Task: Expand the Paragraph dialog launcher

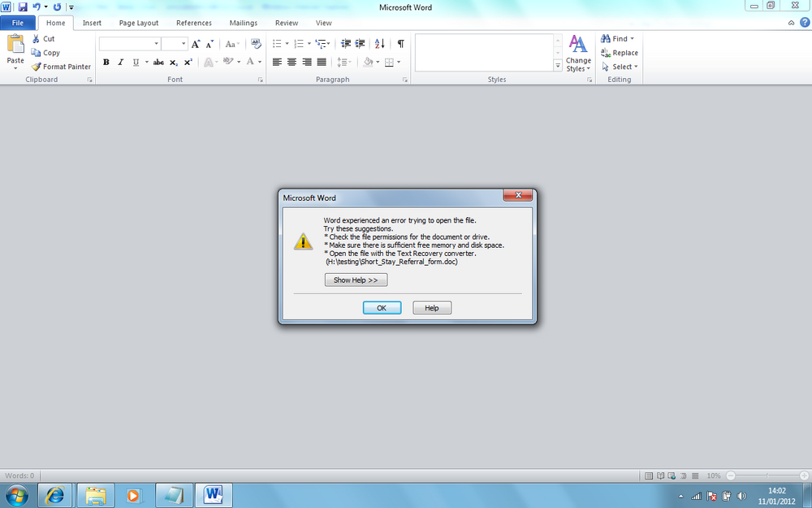Action: click(x=405, y=80)
